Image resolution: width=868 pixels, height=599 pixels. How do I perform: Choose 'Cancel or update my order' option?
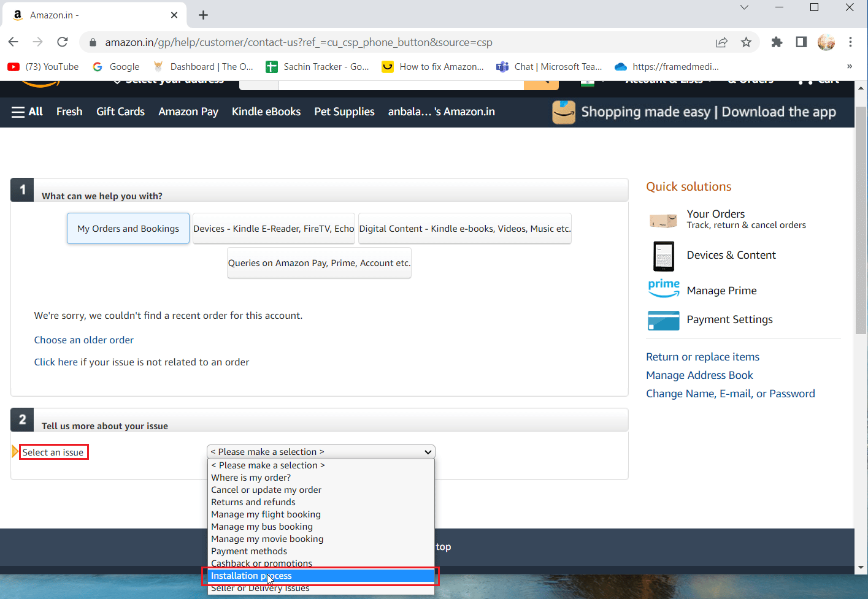tap(321, 490)
